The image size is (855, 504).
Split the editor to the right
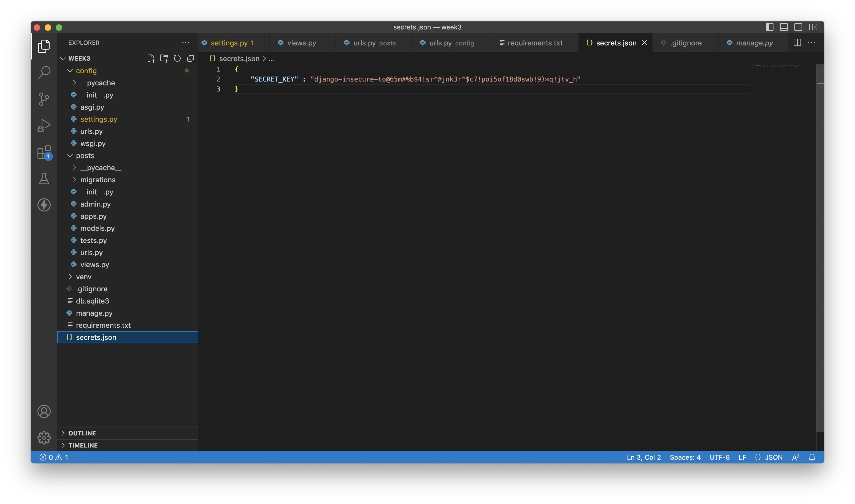pyautogui.click(x=797, y=42)
